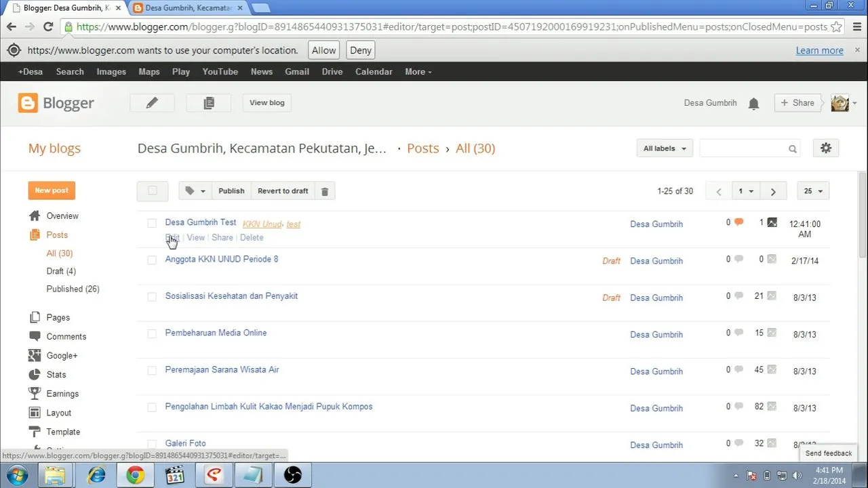
Task: Click the New post button
Action: (52, 190)
